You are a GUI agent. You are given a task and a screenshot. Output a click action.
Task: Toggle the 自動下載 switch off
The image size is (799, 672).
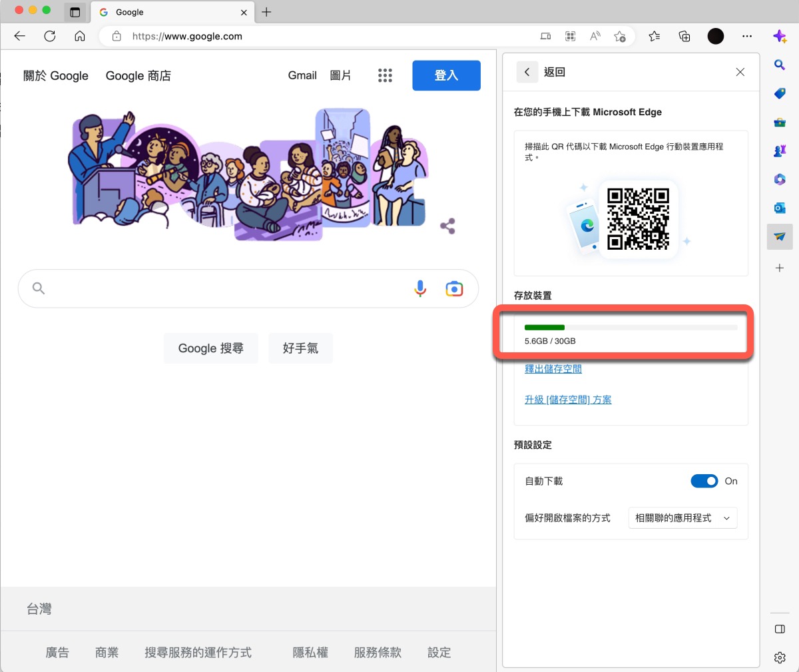[704, 481]
